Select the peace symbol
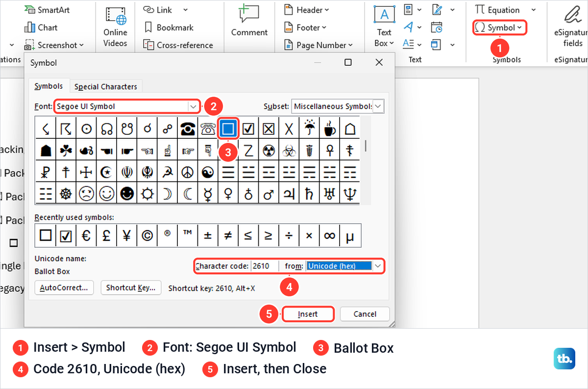The image size is (588, 389). click(x=188, y=172)
